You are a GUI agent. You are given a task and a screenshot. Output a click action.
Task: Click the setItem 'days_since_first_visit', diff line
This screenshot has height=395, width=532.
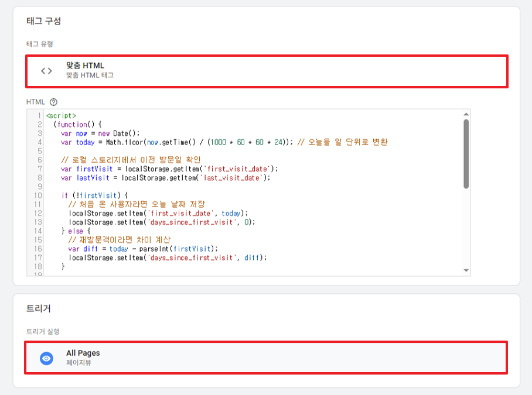point(168,258)
